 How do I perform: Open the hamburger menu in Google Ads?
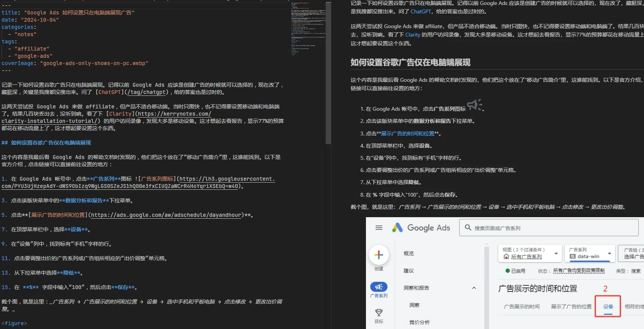pos(378,228)
